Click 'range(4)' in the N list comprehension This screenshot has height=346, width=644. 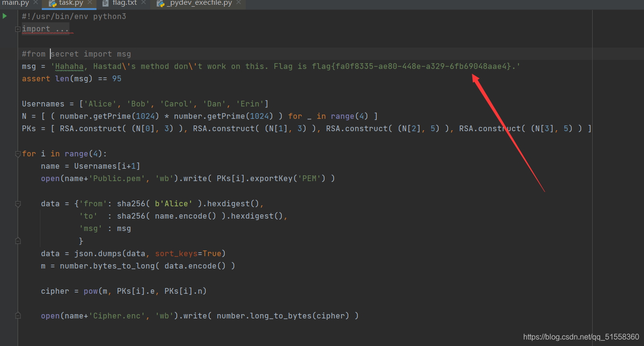[x=350, y=116]
